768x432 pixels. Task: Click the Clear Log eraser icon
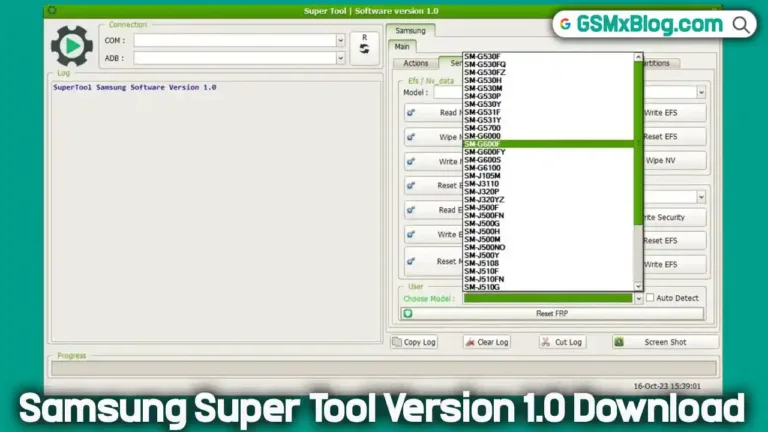[470, 342]
